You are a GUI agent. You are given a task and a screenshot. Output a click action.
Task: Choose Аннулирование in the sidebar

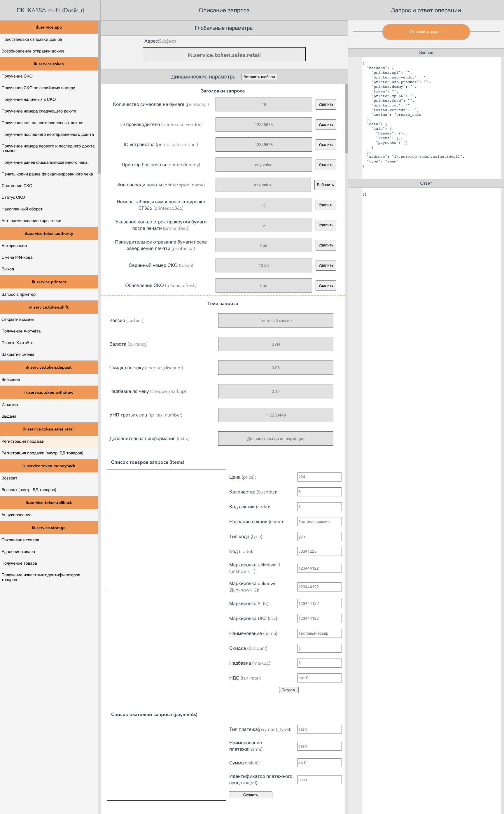(x=17, y=515)
